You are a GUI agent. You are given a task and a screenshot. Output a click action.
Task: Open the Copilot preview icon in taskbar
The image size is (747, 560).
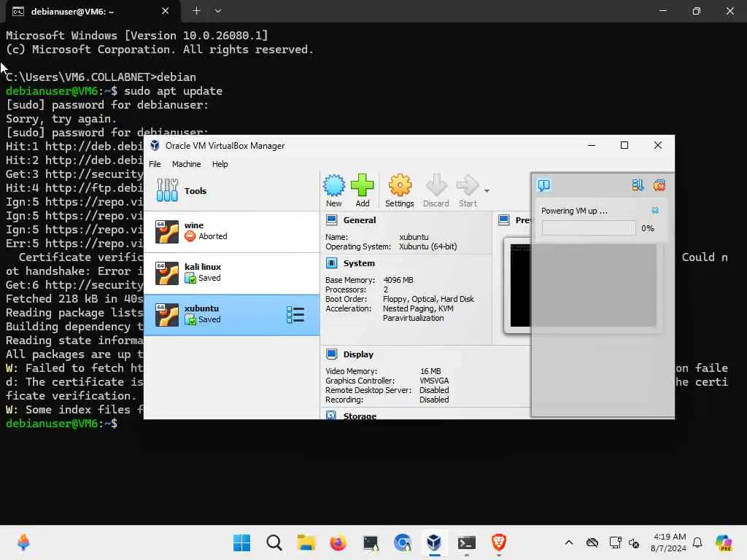tap(724, 542)
